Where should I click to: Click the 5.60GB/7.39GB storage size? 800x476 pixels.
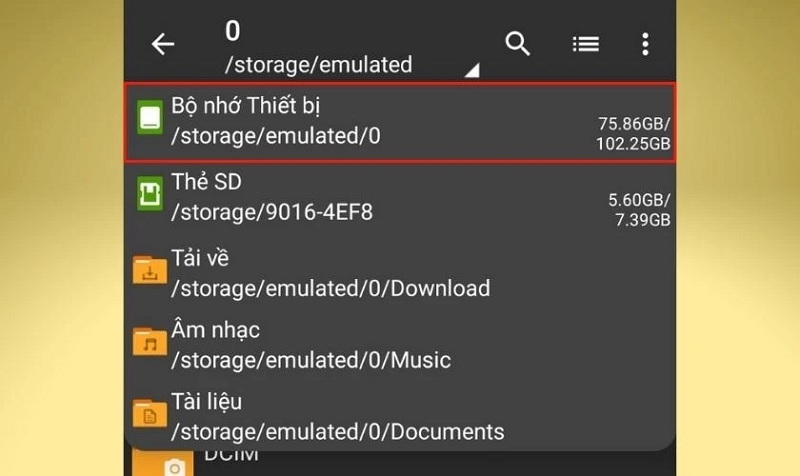(x=639, y=209)
